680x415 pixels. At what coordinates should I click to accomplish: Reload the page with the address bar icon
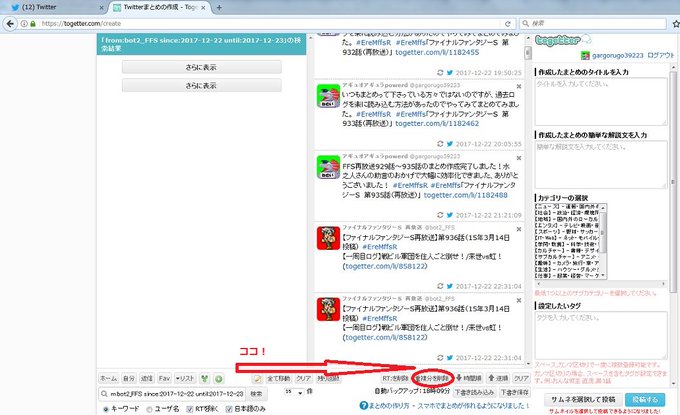507,23
